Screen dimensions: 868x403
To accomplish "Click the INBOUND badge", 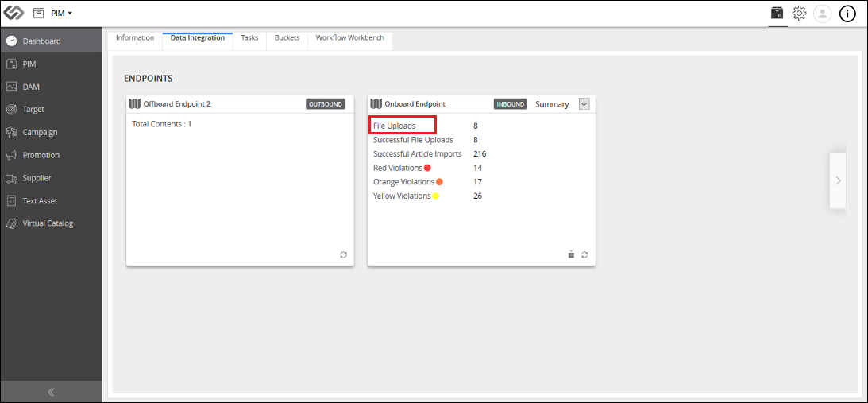I will click(511, 103).
